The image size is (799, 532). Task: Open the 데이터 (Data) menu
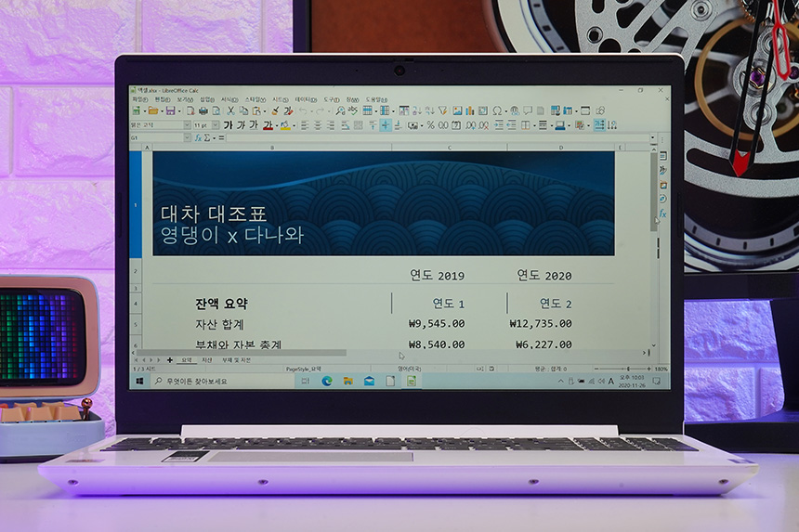point(306,99)
